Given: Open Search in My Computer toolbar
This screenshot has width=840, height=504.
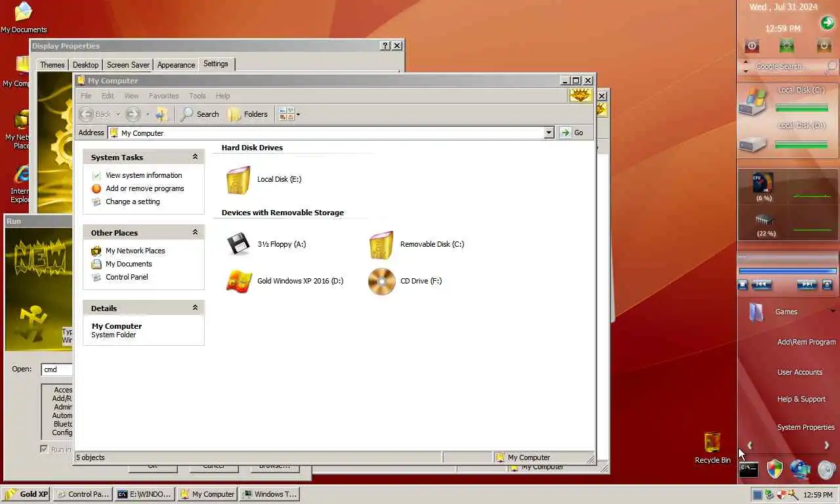Looking at the screenshot, I should pos(199,114).
